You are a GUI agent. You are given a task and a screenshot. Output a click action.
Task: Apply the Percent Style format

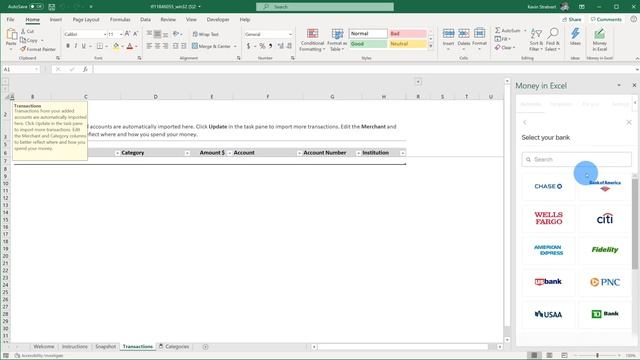262,46
